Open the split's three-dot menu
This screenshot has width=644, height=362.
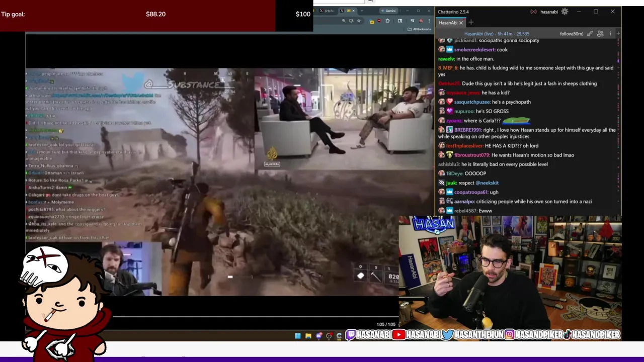tap(610, 34)
